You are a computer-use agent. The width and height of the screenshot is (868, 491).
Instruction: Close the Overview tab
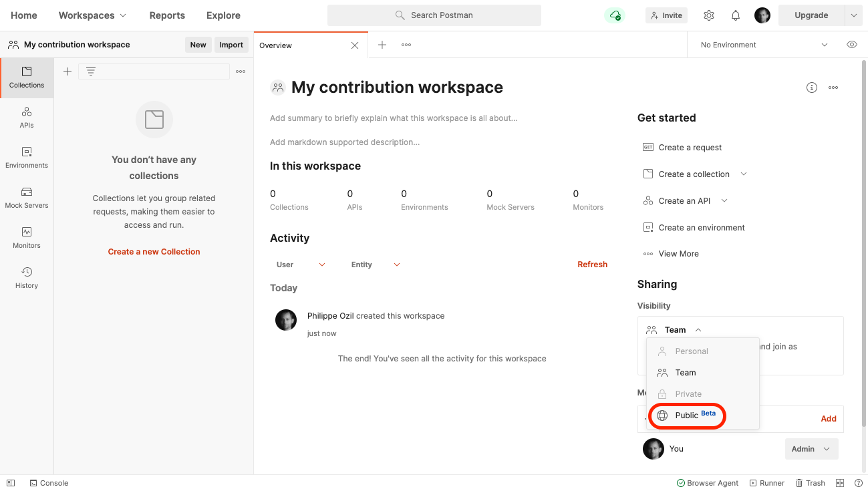coord(355,45)
